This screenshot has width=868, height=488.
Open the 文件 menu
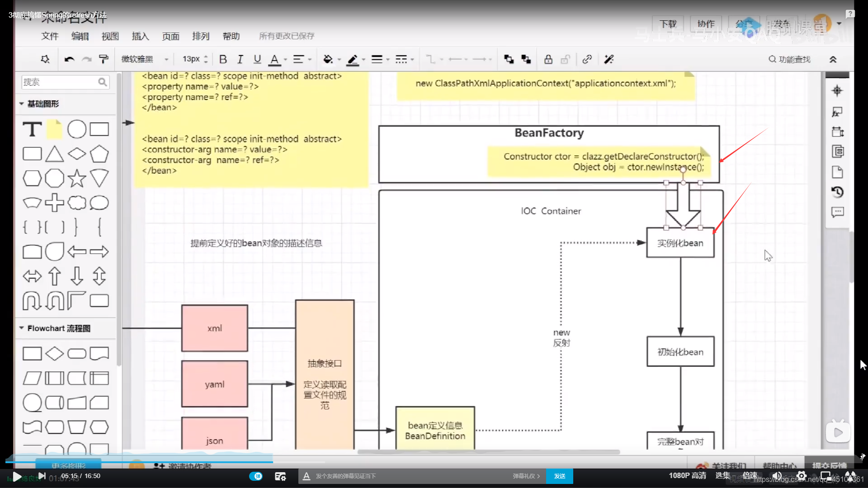click(x=50, y=36)
